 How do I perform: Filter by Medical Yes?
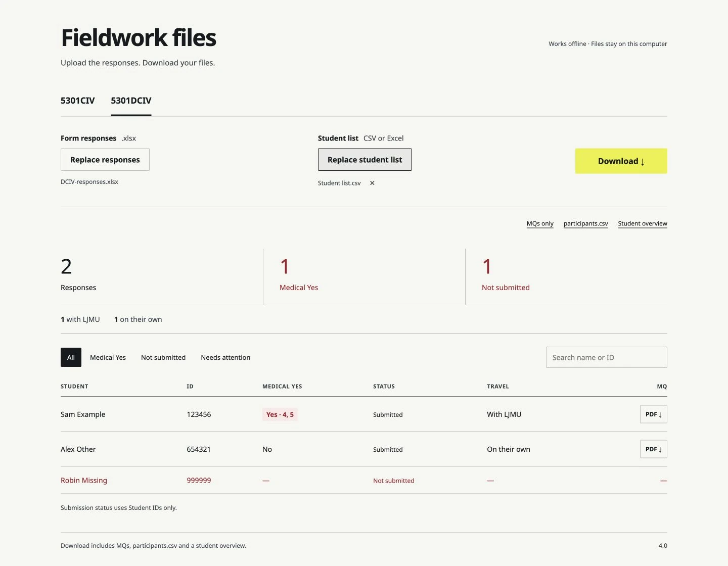tap(108, 357)
